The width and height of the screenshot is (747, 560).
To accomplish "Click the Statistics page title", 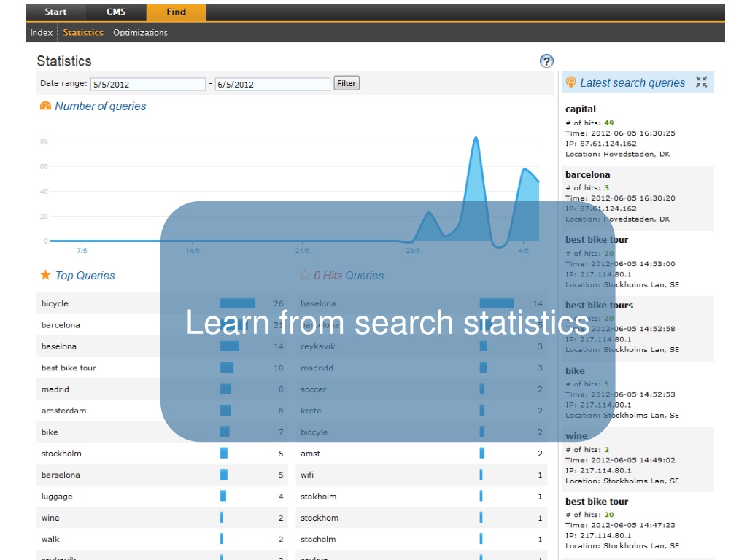I will [x=64, y=61].
